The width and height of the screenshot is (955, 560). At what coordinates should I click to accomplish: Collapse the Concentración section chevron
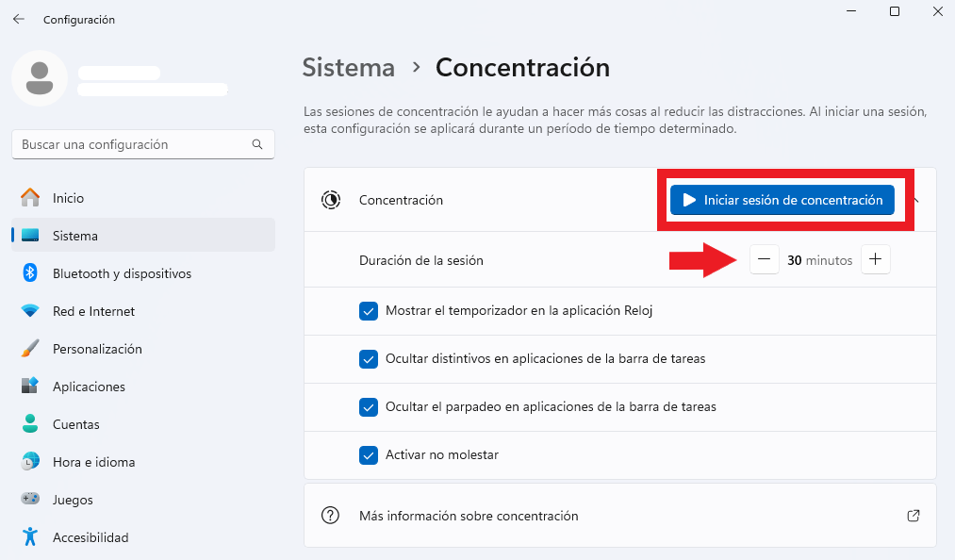point(916,200)
